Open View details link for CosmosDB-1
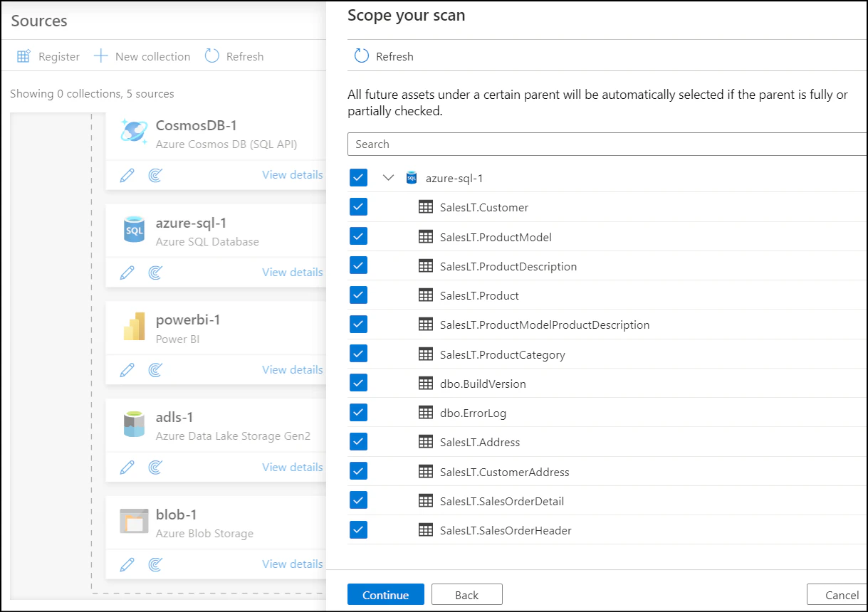Image resolution: width=868 pixels, height=612 pixels. 292,174
